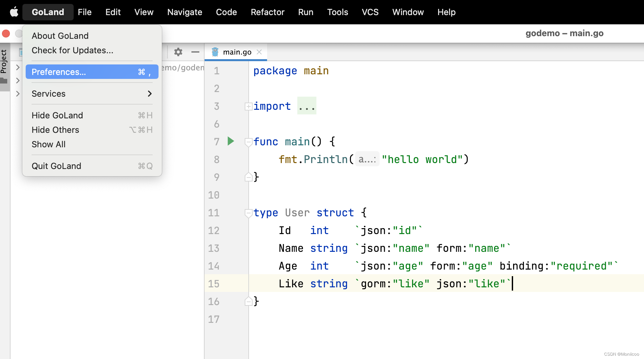The image size is (644, 359).
Task: Click the Apple logo menu
Action: coord(14,12)
